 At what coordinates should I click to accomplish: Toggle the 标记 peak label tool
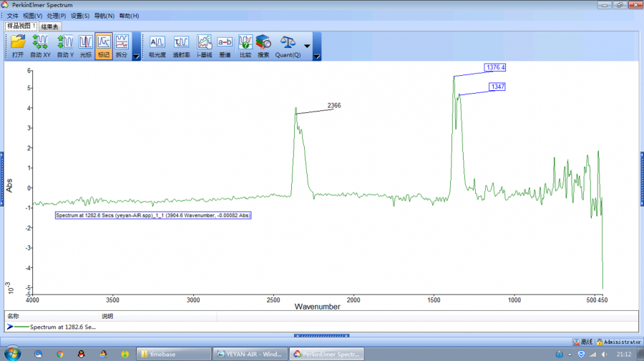click(x=104, y=45)
